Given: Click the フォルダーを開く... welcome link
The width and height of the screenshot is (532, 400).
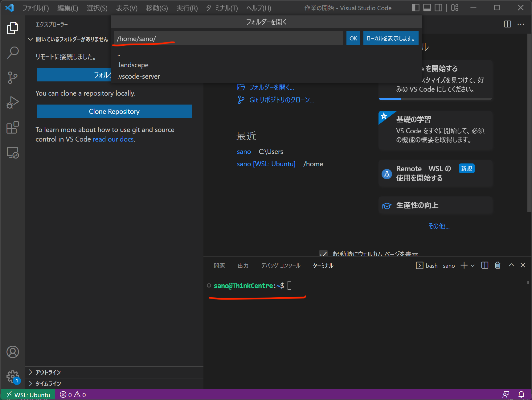Looking at the screenshot, I should coord(266,87).
